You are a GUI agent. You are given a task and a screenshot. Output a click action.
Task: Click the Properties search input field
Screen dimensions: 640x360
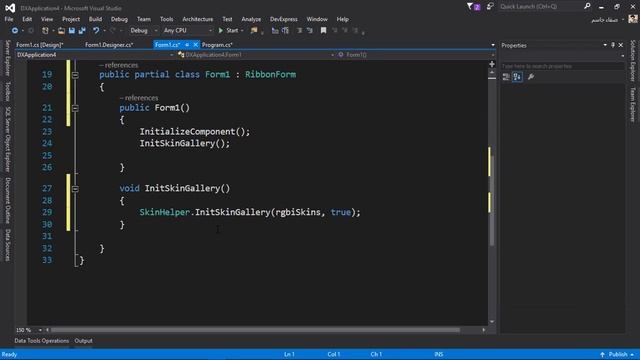click(563, 66)
